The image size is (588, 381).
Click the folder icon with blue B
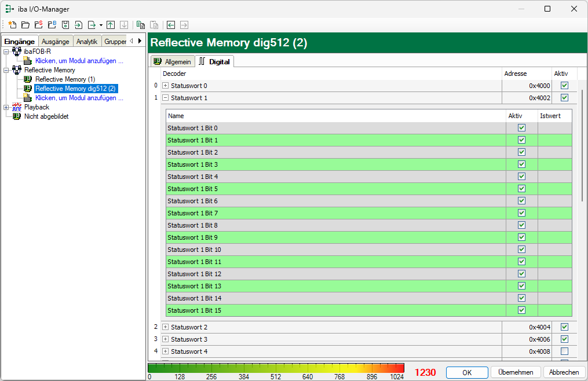click(x=52, y=25)
